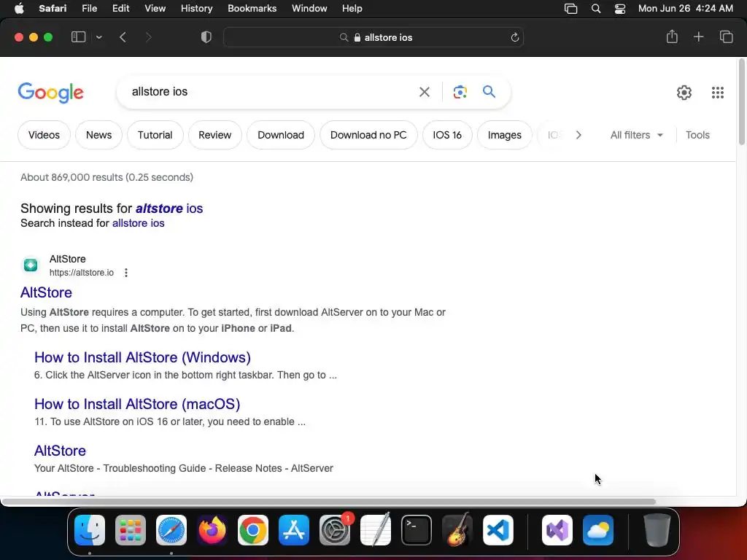Open the Apple menu
The height and width of the screenshot is (560, 747).
19,9
